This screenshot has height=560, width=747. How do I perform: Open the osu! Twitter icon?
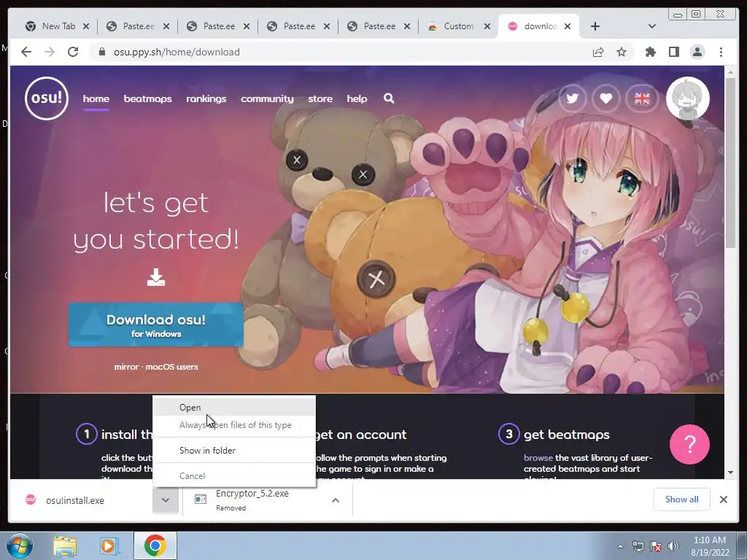pyautogui.click(x=572, y=98)
